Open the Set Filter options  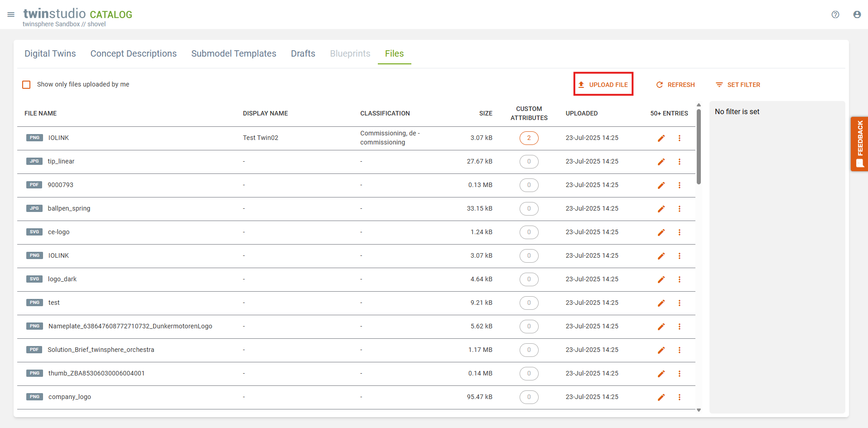(738, 85)
